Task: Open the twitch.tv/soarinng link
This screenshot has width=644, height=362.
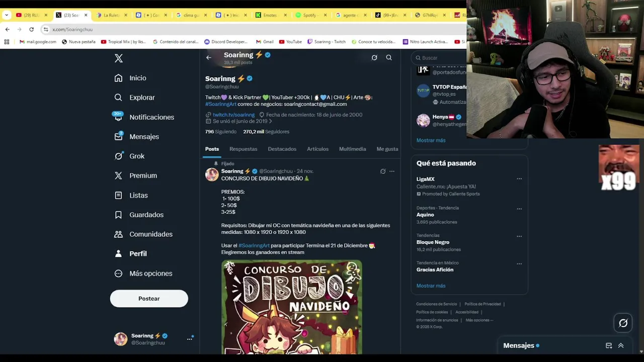Action: pyautogui.click(x=233, y=115)
